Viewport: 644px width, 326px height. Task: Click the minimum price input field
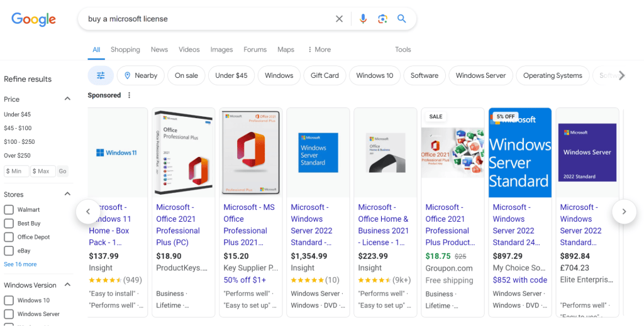click(16, 171)
